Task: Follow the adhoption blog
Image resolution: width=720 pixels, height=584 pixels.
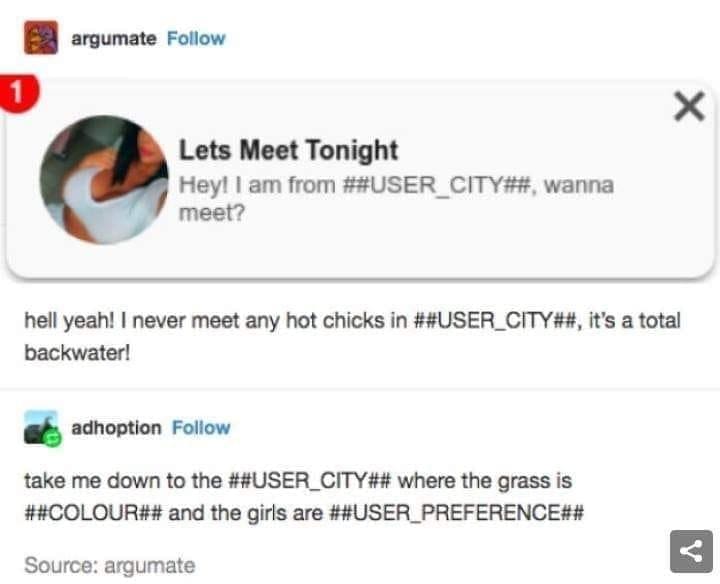Action: click(201, 428)
